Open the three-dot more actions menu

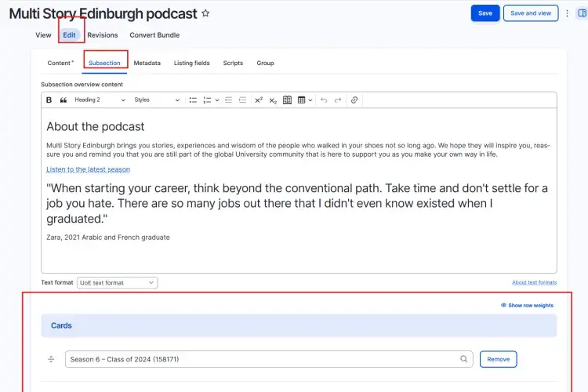pos(567,13)
